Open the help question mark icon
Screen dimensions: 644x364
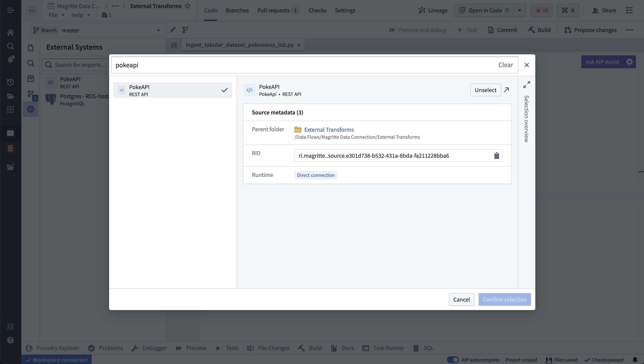pyautogui.click(x=10, y=340)
